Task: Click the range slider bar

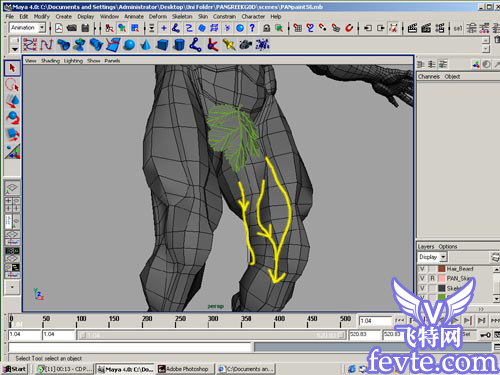Action: coord(211,335)
